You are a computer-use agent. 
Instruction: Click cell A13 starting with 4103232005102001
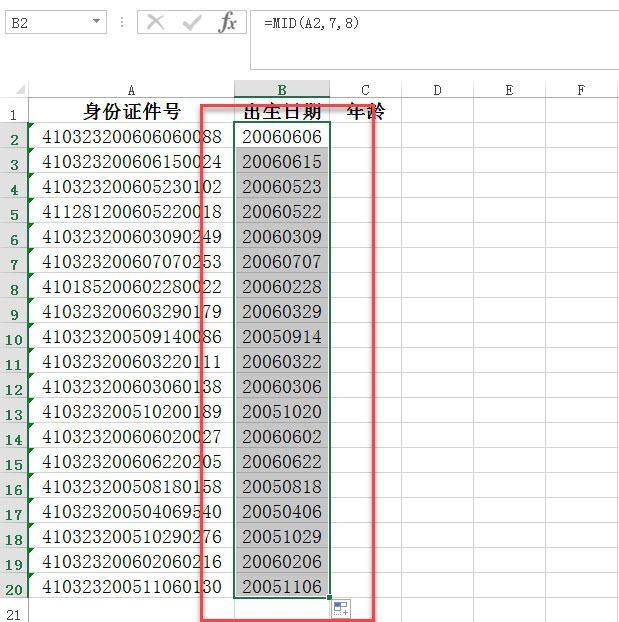[131, 411]
